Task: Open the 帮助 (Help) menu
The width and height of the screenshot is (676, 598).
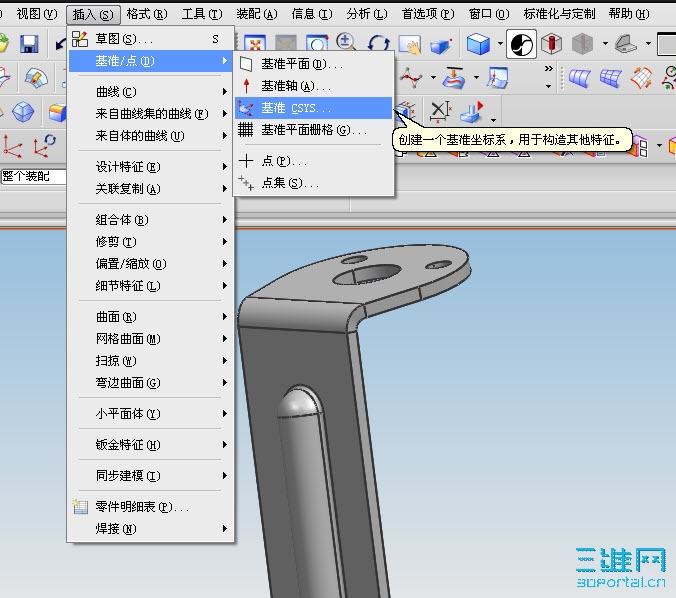Action: pyautogui.click(x=629, y=14)
